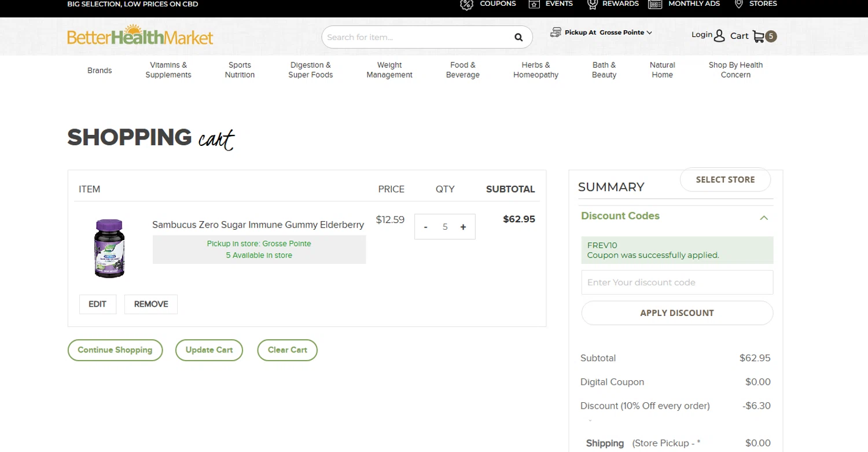This screenshot has height=452, width=868.
Task: Click the Rewards ribbon icon
Action: (x=592, y=5)
